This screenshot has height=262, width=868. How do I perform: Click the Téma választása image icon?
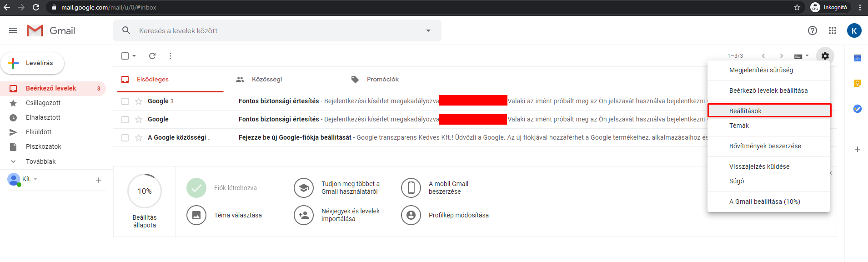tap(196, 215)
